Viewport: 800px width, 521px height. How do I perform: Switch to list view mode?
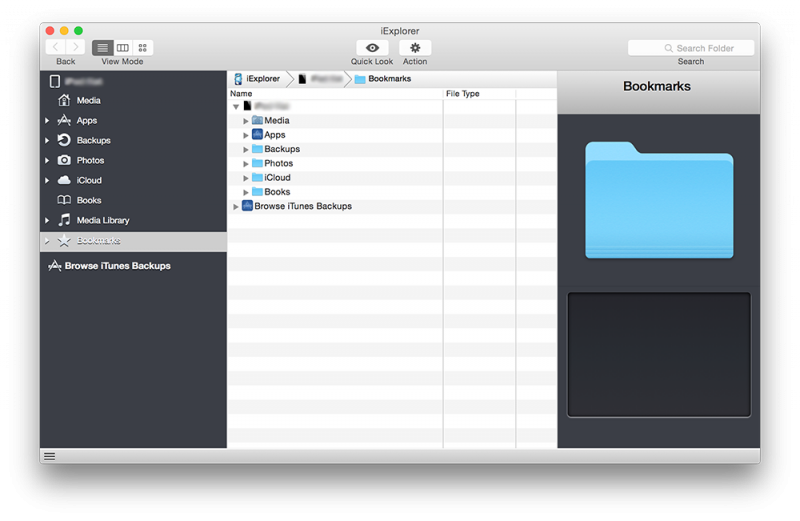(x=103, y=48)
